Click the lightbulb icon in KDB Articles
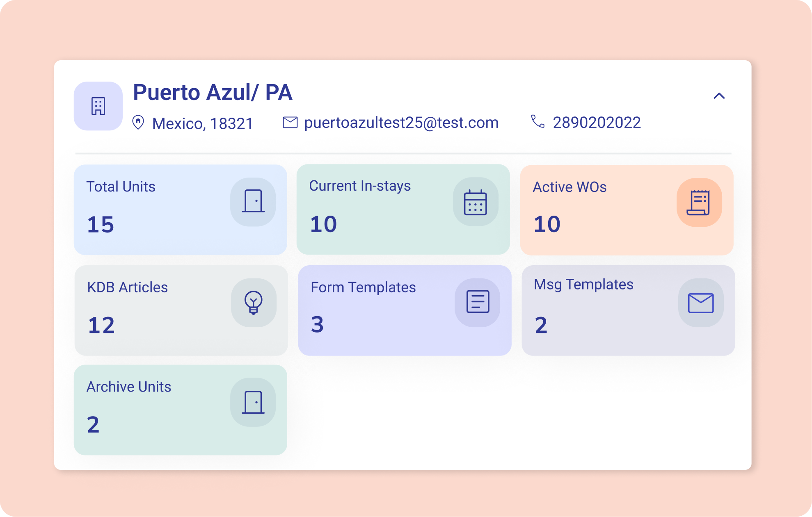 pyautogui.click(x=254, y=303)
